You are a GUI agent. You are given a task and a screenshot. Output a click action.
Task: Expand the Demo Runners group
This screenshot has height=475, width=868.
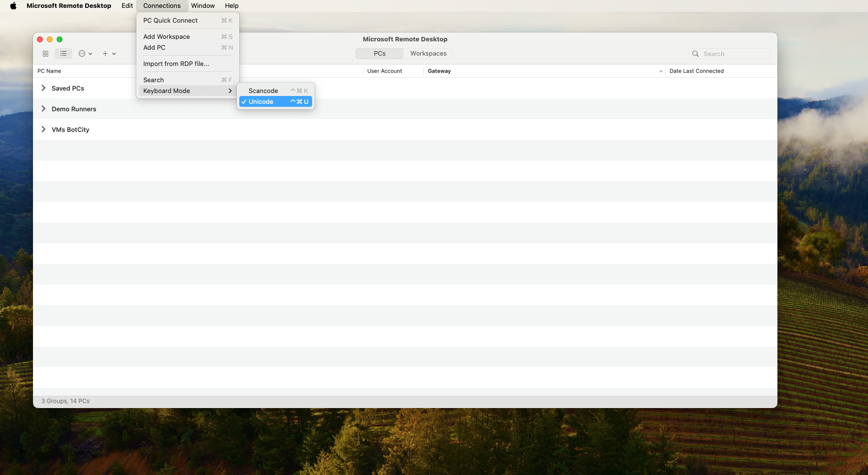[x=43, y=109]
